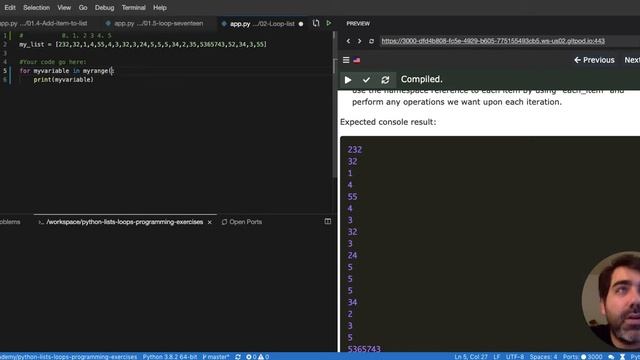Change the UTF-8 file encoding
Viewport: 640px width, 360px height.
[515, 357]
